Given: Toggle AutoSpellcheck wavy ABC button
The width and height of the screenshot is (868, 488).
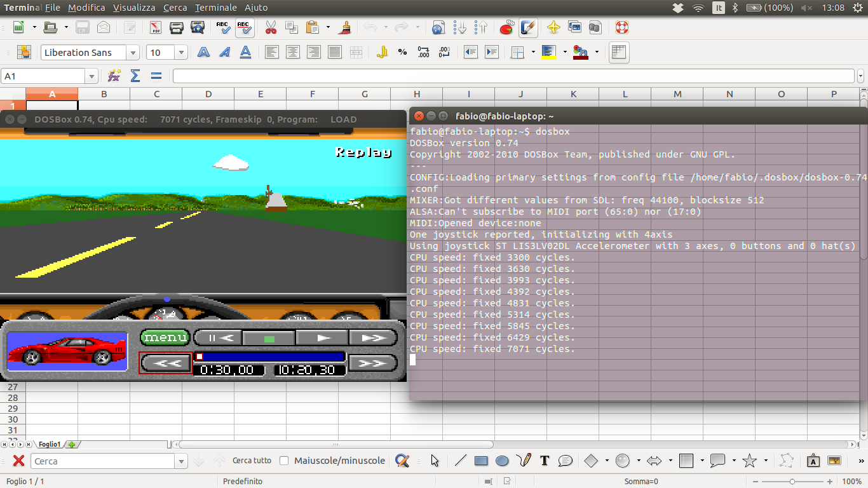Looking at the screenshot, I should [x=245, y=27].
